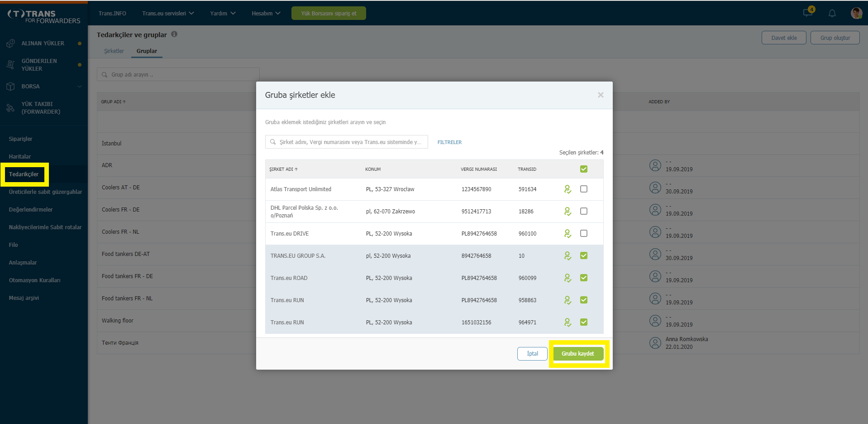Image resolution: width=868 pixels, height=424 pixels.
Task: Sort by the TRANSID column header
Action: [x=527, y=169]
